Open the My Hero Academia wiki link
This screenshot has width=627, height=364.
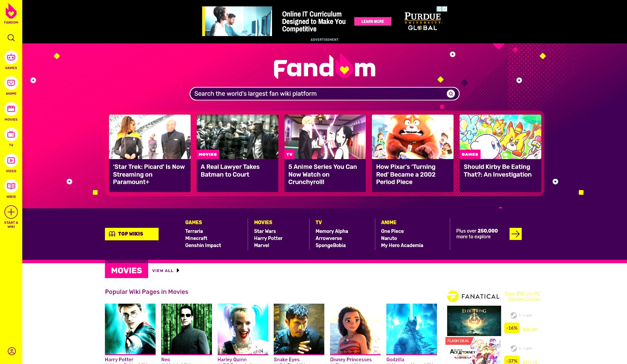click(402, 245)
